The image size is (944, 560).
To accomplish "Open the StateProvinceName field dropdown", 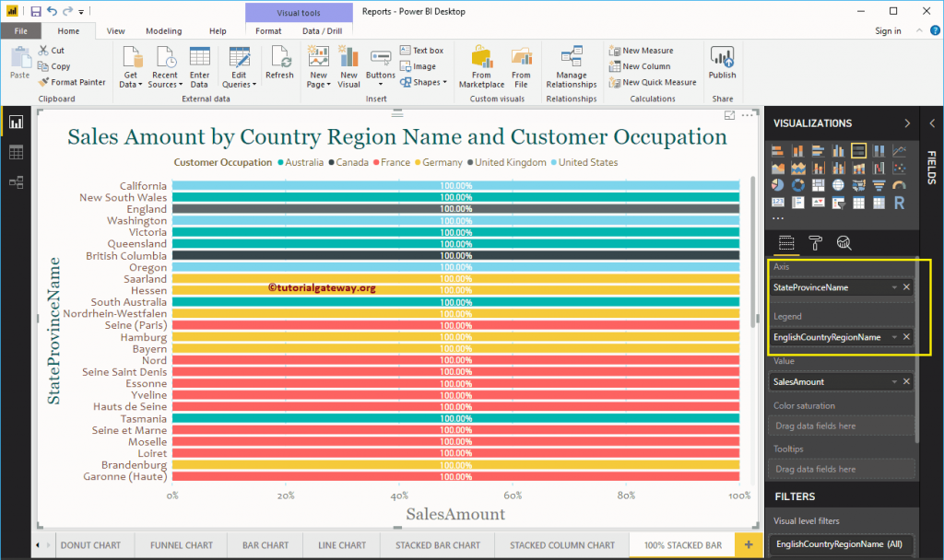I will click(892, 286).
